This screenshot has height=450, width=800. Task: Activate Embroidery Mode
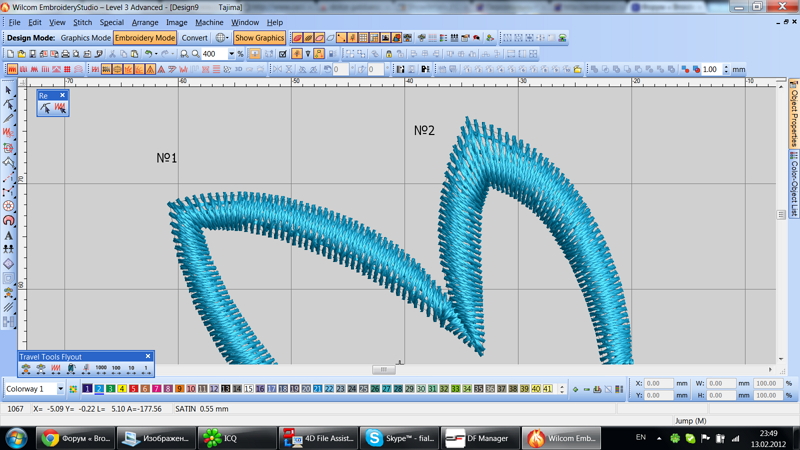144,38
